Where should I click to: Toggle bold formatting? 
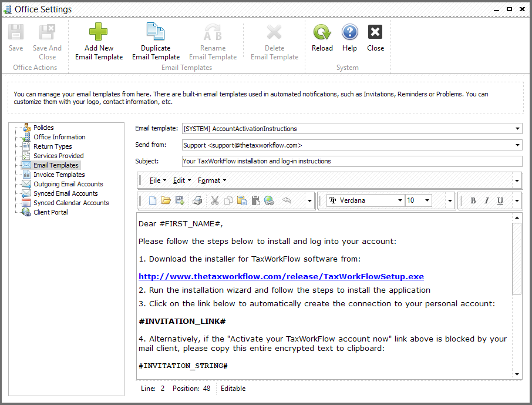(473, 200)
